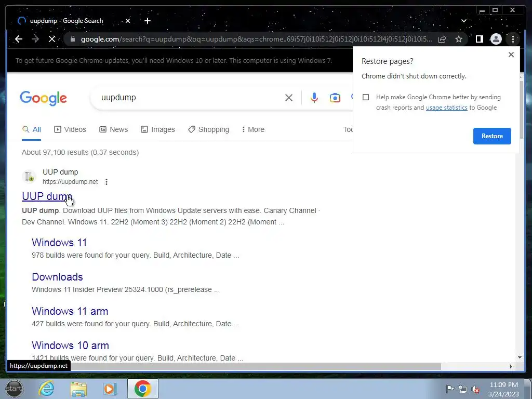Open a new tab with plus icon

[147, 21]
